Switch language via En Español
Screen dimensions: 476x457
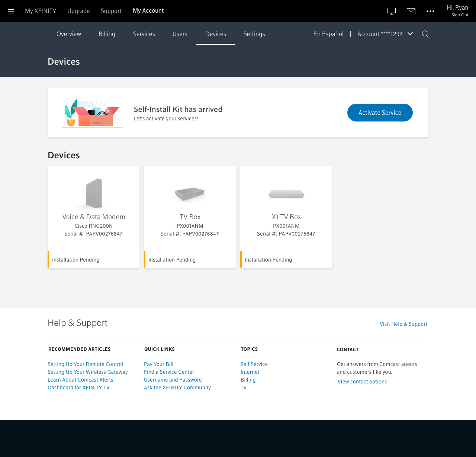[328, 34]
